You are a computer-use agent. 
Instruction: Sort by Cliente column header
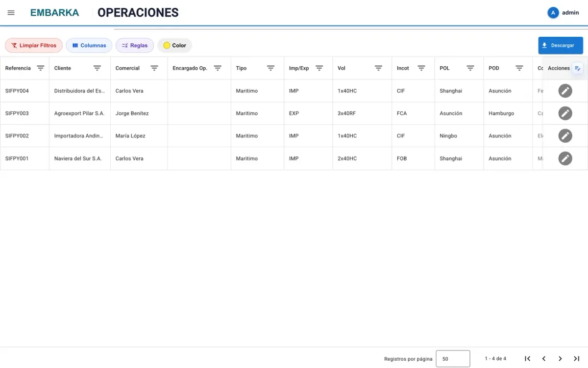(x=63, y=68)
